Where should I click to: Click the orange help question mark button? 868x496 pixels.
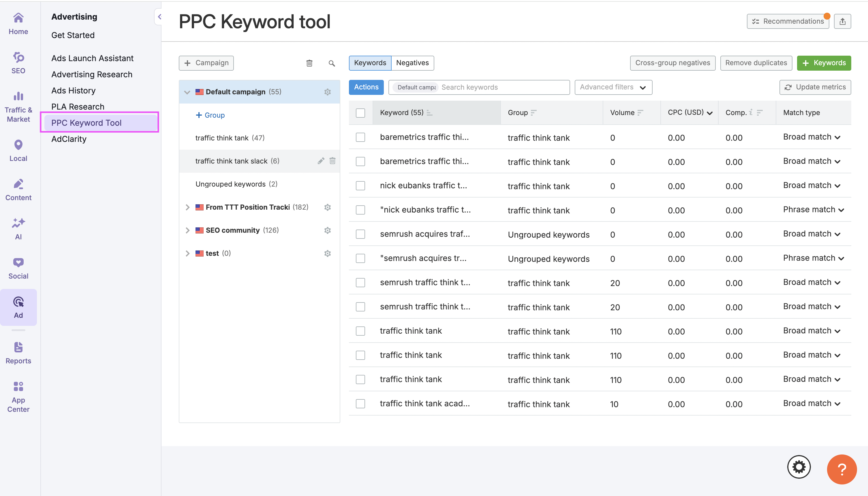[x=841, y=469]
